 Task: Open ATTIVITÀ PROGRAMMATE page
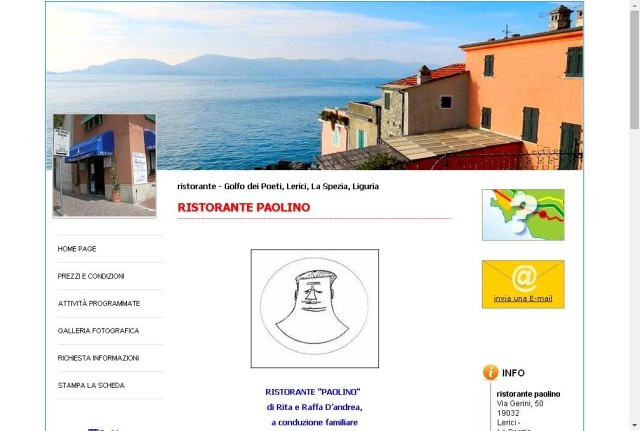[x=99, y=304]
